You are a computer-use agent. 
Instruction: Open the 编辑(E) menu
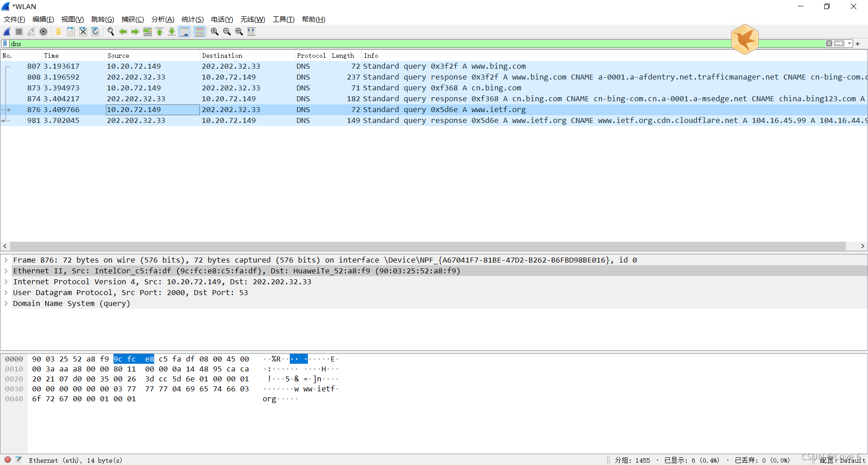coord(43,19)
